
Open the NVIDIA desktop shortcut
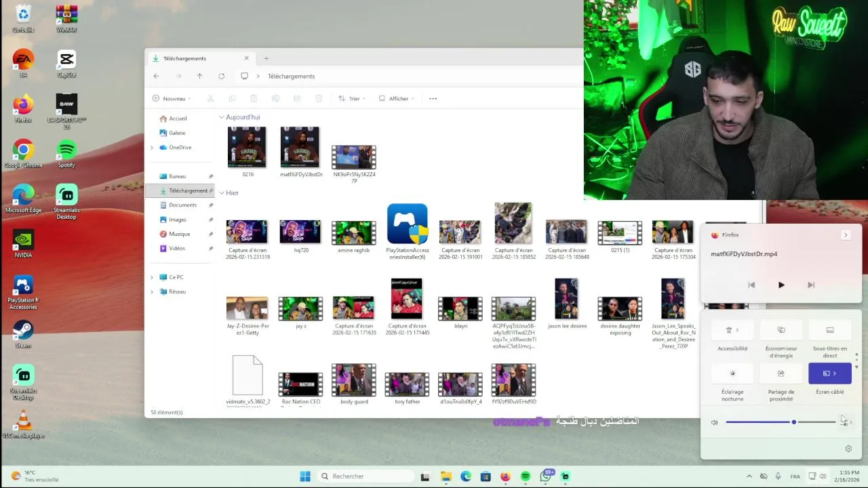point(23,243)
